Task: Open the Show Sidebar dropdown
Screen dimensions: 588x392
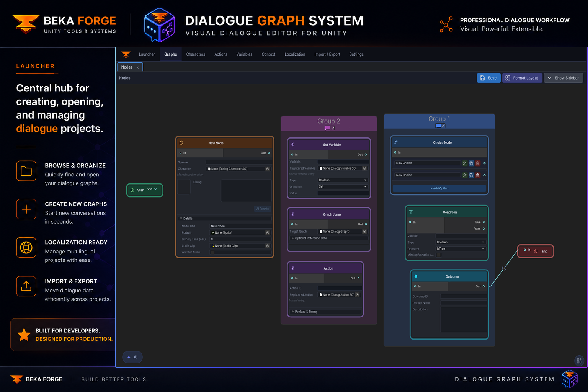Action: [x=563, y=78]
